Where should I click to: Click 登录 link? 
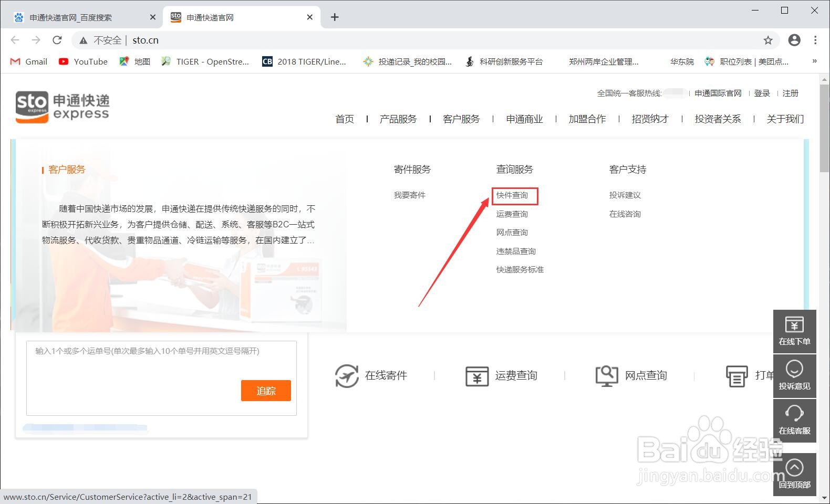(762, 93)
